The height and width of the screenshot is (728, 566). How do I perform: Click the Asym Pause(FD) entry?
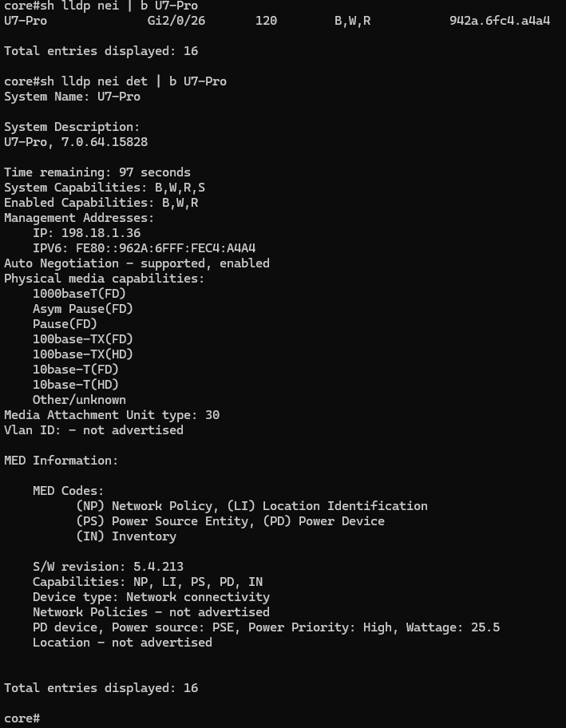pos(83,309)
